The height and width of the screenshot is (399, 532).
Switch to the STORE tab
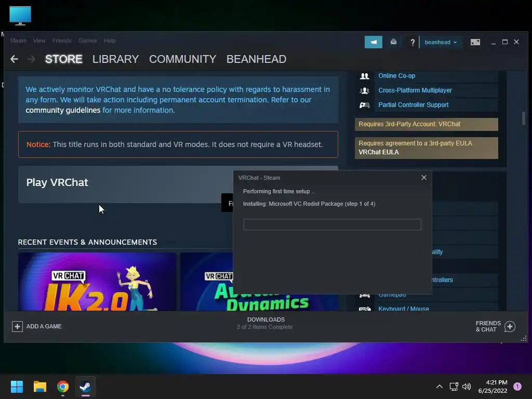(x=64, y=59)
